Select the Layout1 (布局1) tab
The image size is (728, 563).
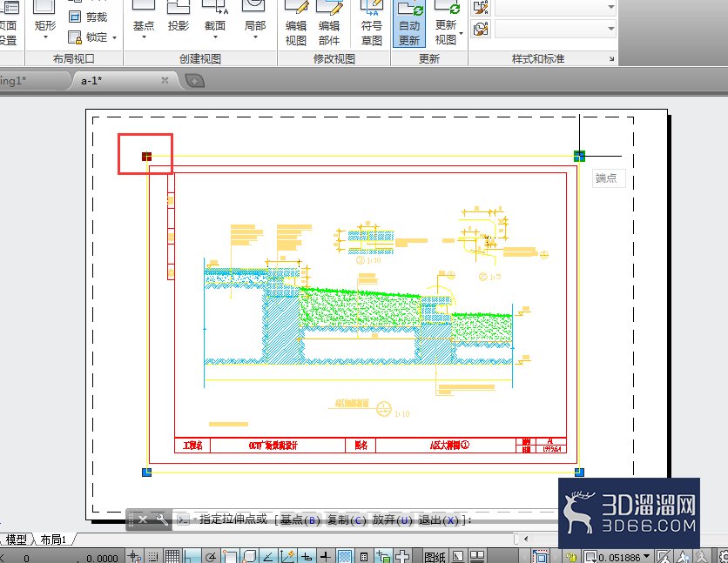point(53,540)
